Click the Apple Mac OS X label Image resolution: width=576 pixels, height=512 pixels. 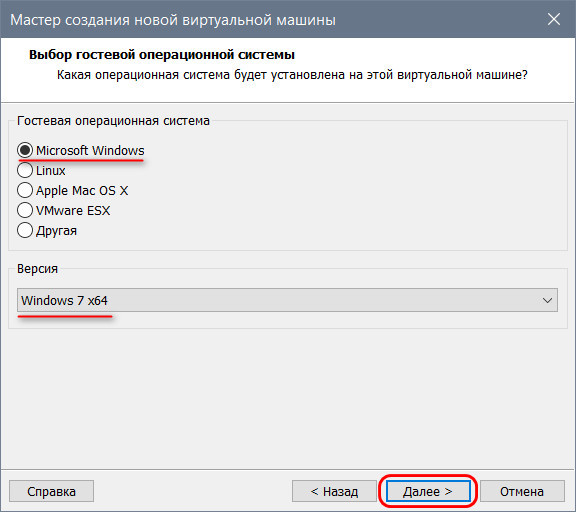[x=82, y=191]
